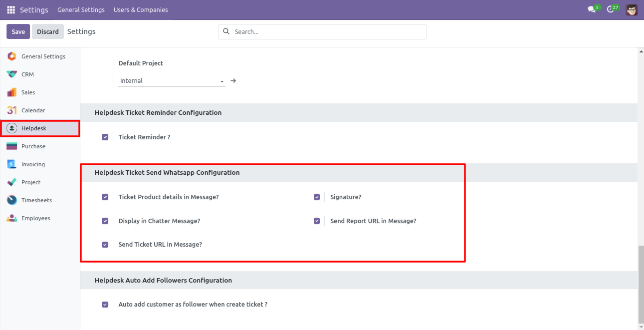Click the Settings breadcrumb text

[x=81, y=31]
